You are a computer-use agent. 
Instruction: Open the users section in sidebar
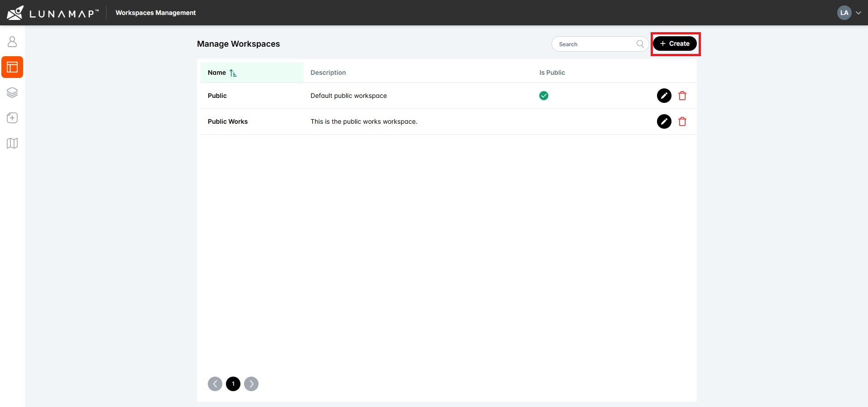point(12,42)
